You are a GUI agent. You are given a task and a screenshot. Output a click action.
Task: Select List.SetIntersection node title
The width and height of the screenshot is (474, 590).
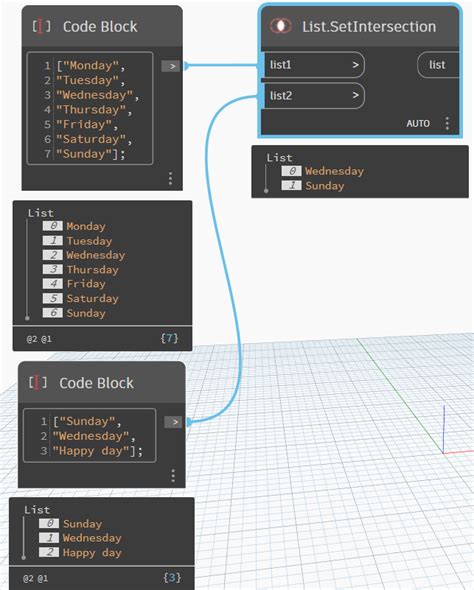point(369,26)
